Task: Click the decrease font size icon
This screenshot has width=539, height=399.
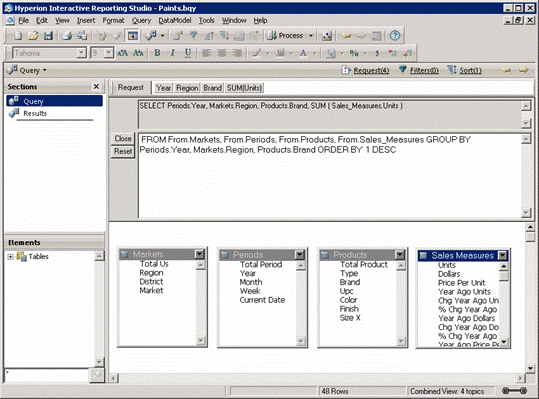Action: 138,53
